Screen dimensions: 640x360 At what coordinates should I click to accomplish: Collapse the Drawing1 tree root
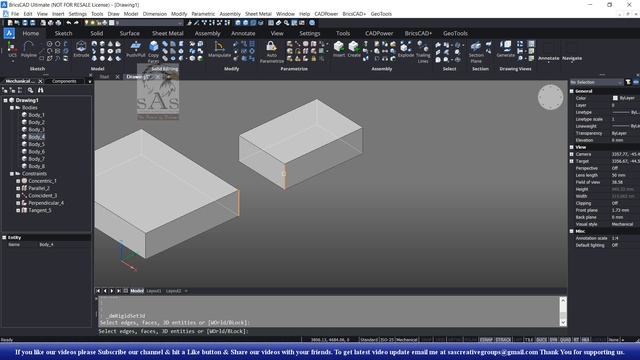tap(5, 100)
